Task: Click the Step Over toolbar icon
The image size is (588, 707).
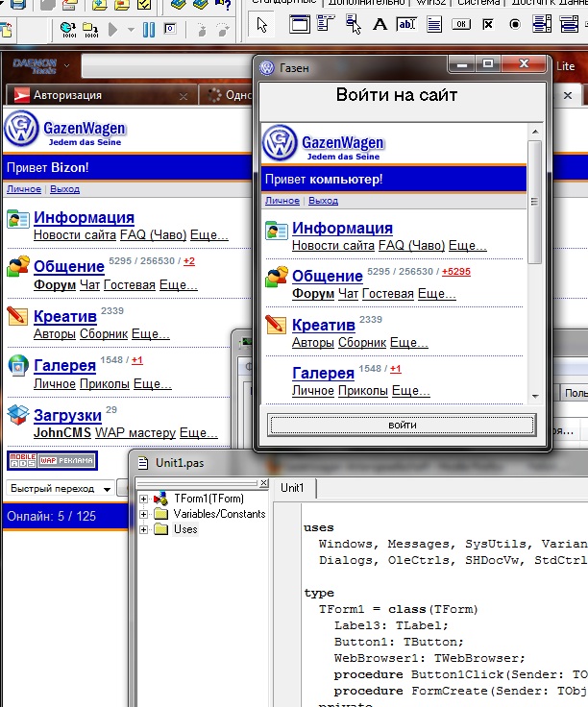Action: pyautogui.click(x=223, y=30)
